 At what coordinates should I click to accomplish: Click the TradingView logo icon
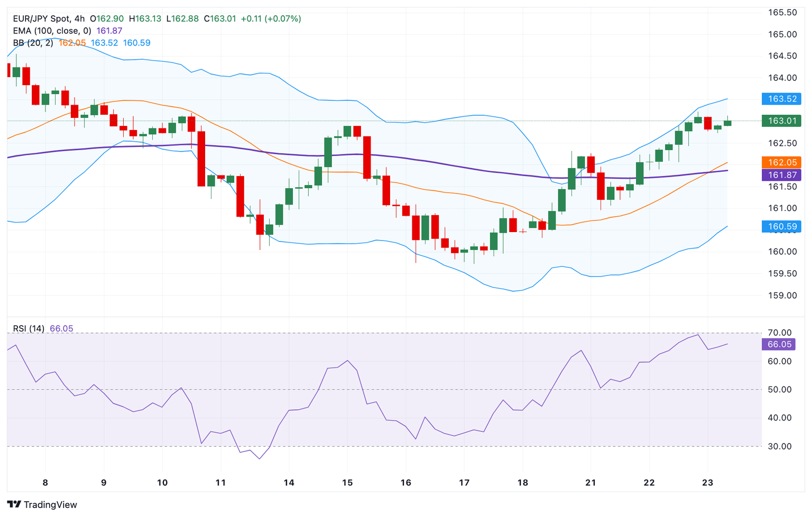coord(14,504)
